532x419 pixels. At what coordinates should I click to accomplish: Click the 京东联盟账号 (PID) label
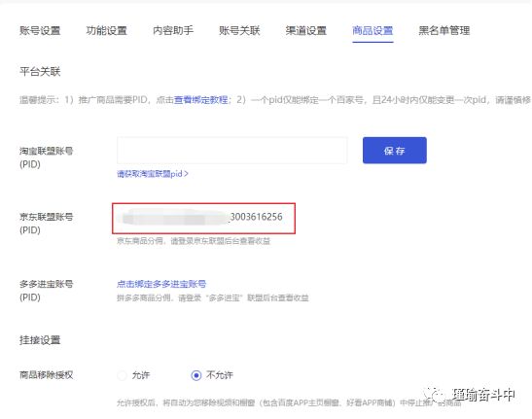coord(46,224)
